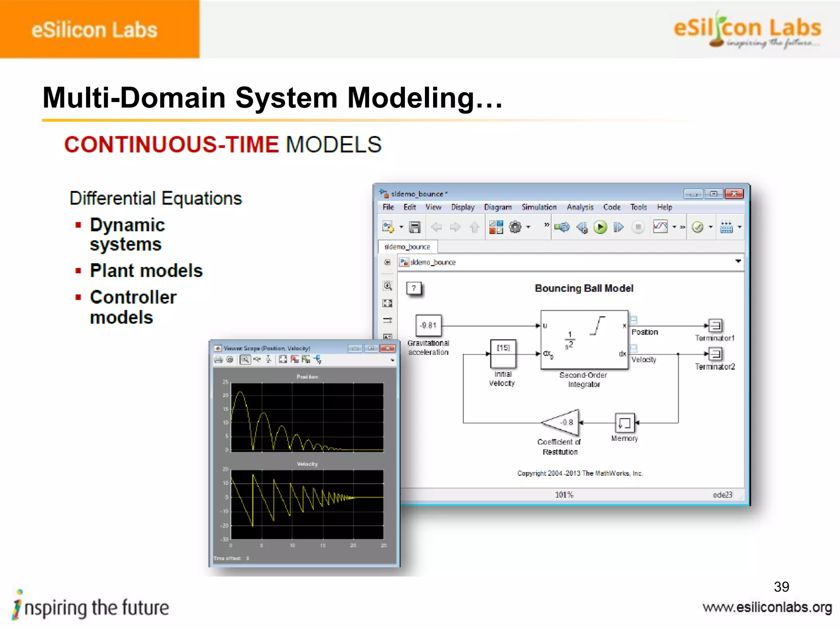Select the Scope Zoom X-axis tool
840x630 pixels.
[257, 360]
